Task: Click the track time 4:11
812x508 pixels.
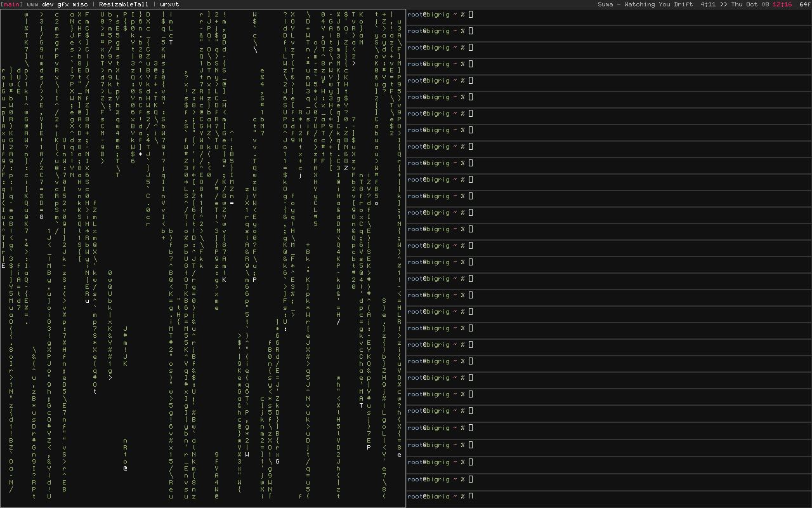Action: [x=708, y=4]
